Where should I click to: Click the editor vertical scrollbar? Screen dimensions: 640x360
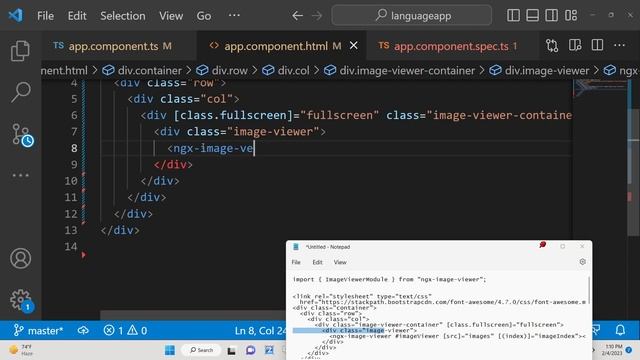[633, 171]
